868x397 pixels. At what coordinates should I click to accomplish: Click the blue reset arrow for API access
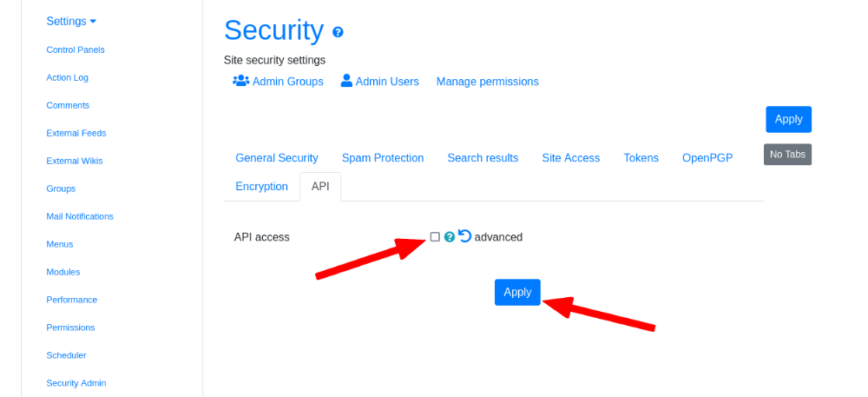pyautogui.click(x=465, y=236)
